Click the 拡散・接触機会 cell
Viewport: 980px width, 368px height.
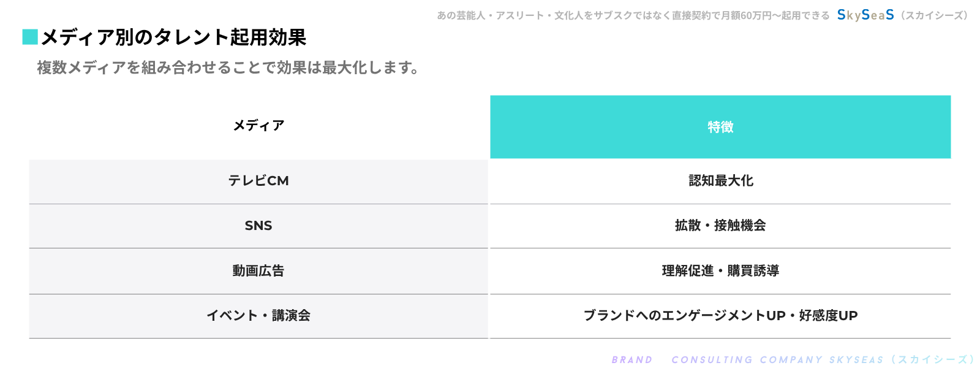(x=720, y=226)
